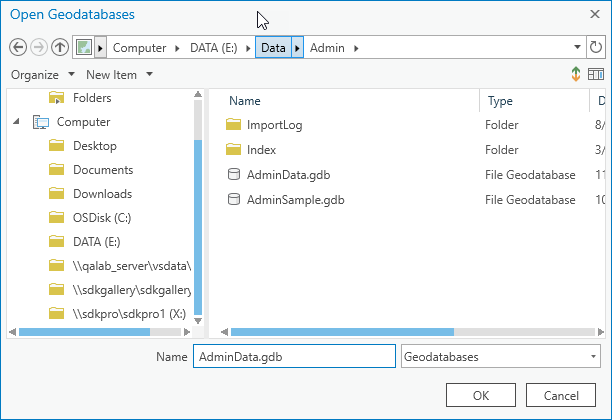
Task: Click Data in the breadcrumb path
Action: (x=273, y=48)
